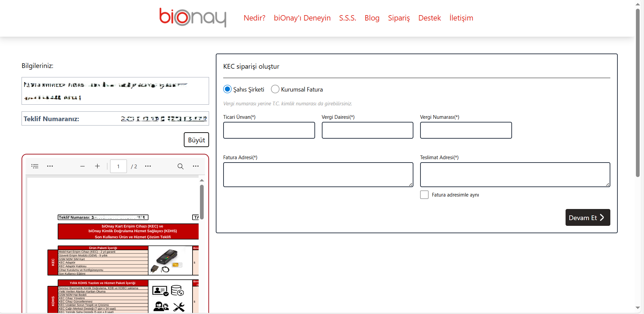Go to the Destek menu item
644x314 pixels.
pos(429,18)
